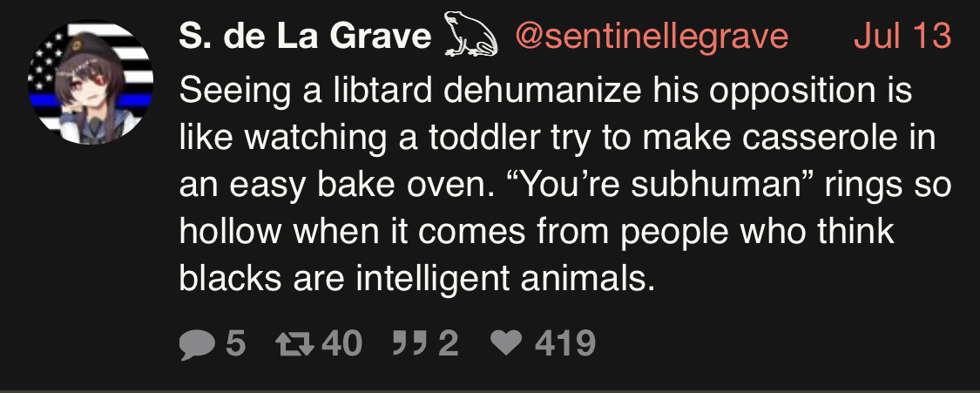View the 40 reposts count

(x=341, y=344)
